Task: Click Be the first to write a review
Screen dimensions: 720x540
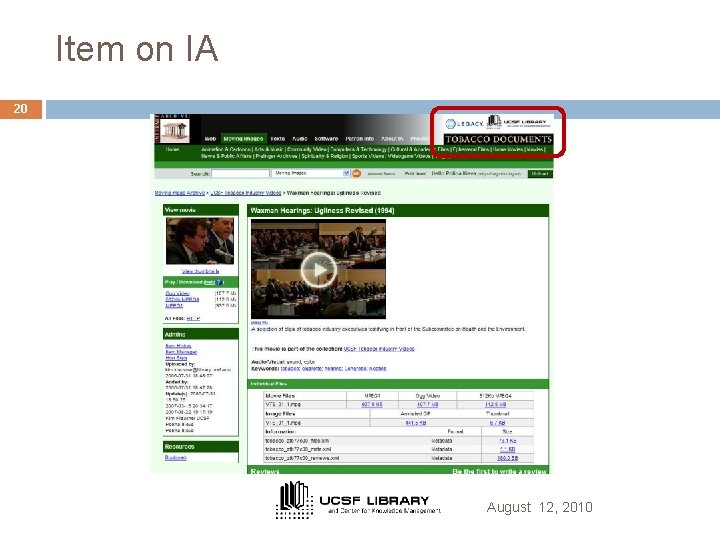Action: [x=500, y=472]
